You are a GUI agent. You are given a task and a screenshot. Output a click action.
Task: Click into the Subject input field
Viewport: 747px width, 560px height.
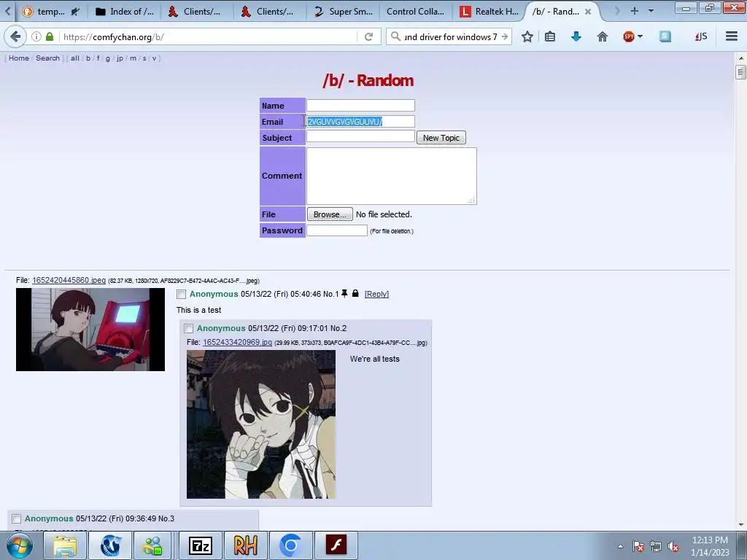click(x=360, y=136)
